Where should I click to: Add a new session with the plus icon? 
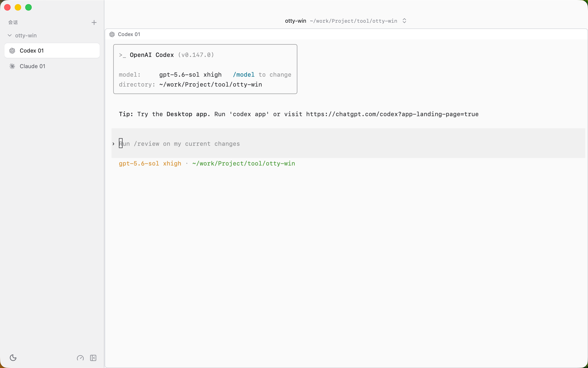[94, 23]
